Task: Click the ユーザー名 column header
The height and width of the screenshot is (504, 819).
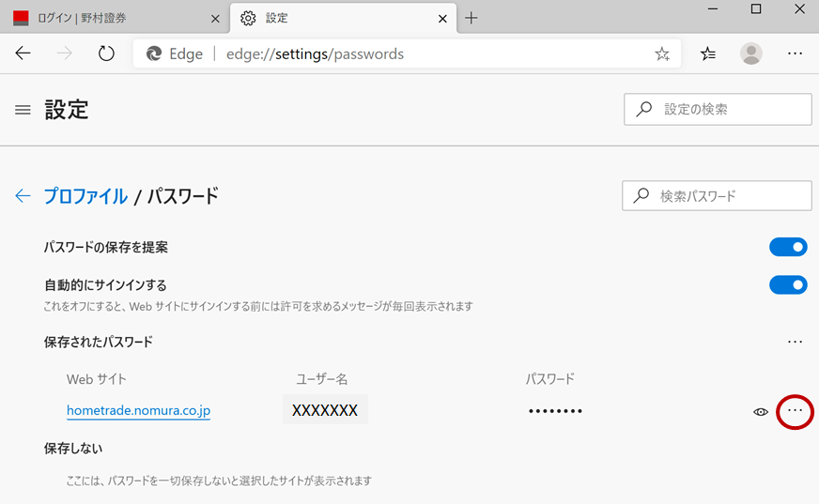Action: coord(322,379)
